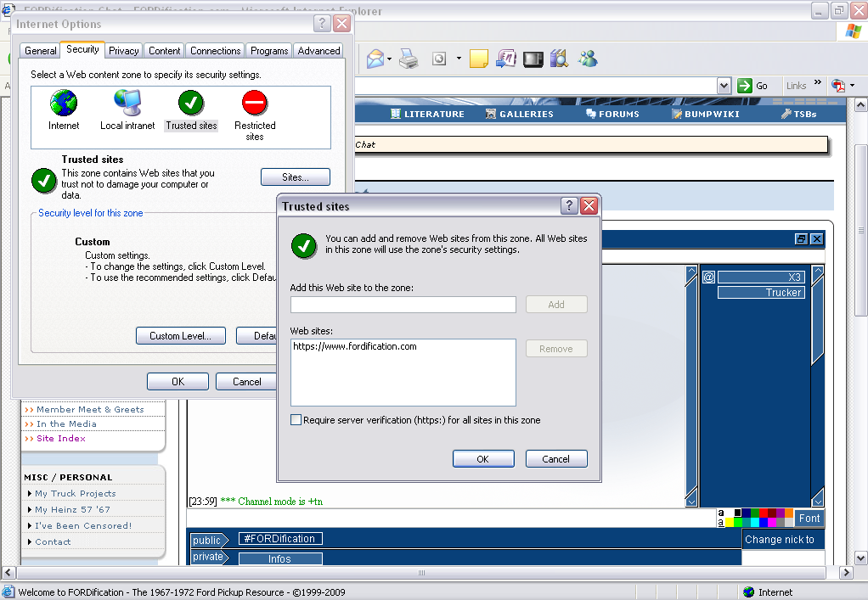Click the Literature nav book icon
The width and height of the screenshot is (868, 600).
click(395, 114)
